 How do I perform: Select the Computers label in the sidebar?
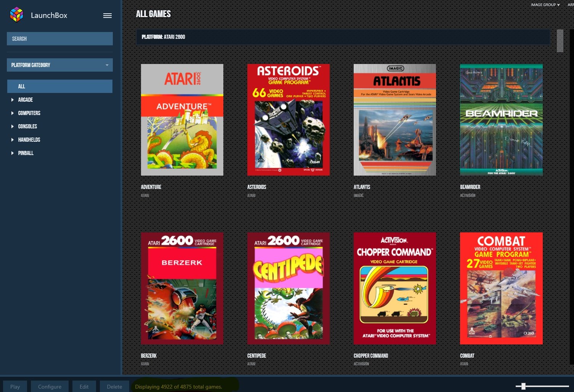pyautogui.click(x=29, y=113)
